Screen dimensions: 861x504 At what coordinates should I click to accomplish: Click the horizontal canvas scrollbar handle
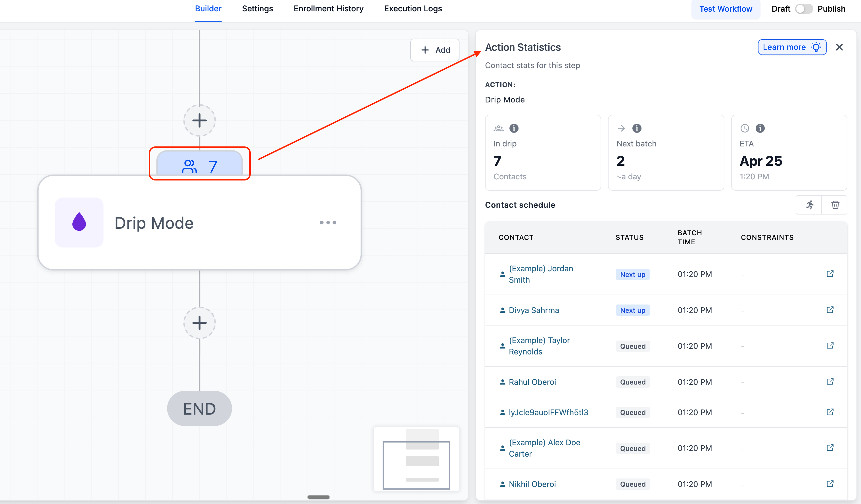click(x=318, y=497)
